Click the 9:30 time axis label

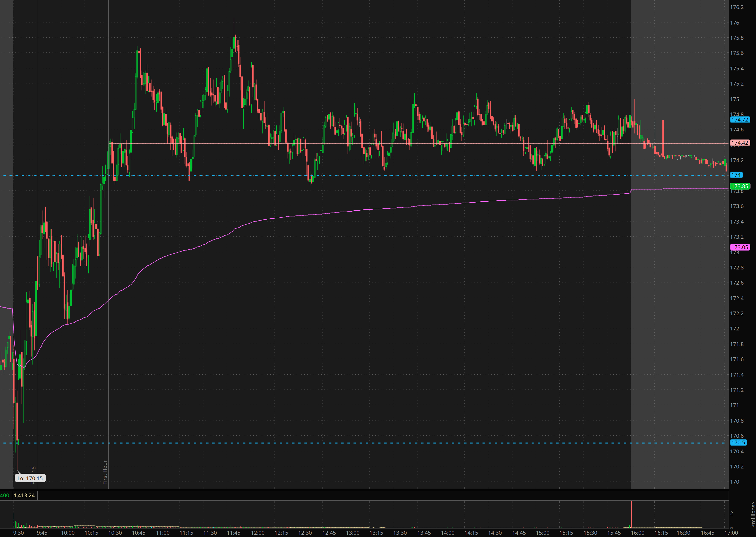(18, 533)
